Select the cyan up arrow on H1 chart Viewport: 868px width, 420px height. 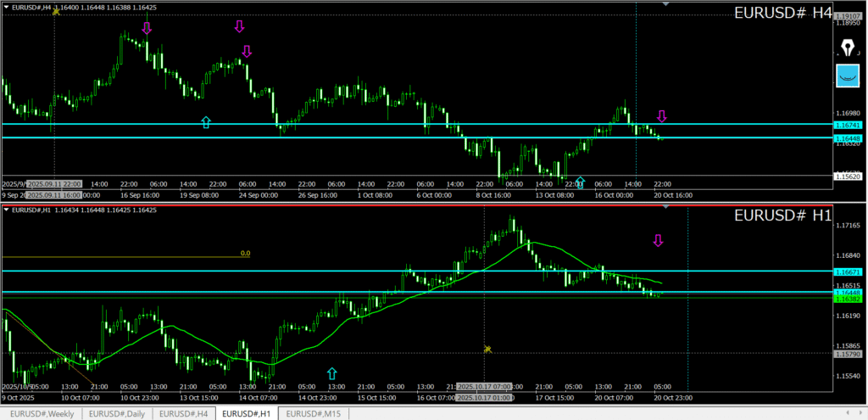[x=331, y=373]
